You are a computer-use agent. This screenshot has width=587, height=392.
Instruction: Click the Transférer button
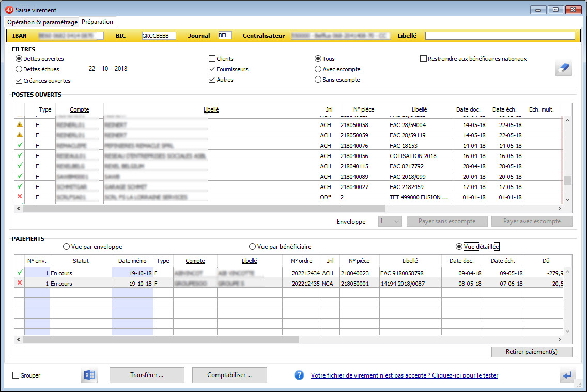pyautogui.click(x=147, y=375)
